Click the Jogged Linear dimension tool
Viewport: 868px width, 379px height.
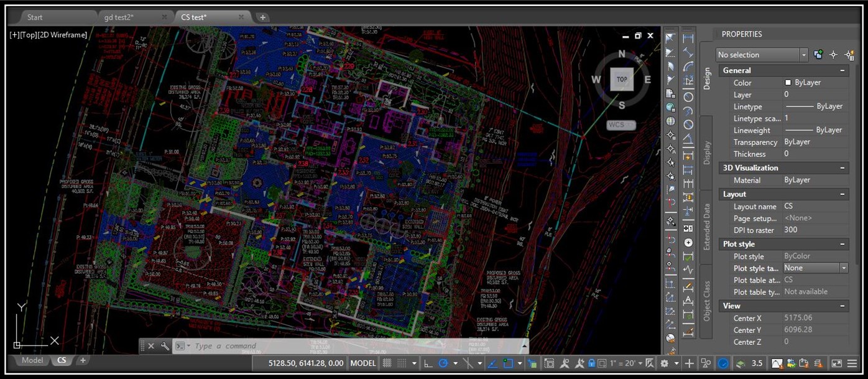[x=688, y=270]
